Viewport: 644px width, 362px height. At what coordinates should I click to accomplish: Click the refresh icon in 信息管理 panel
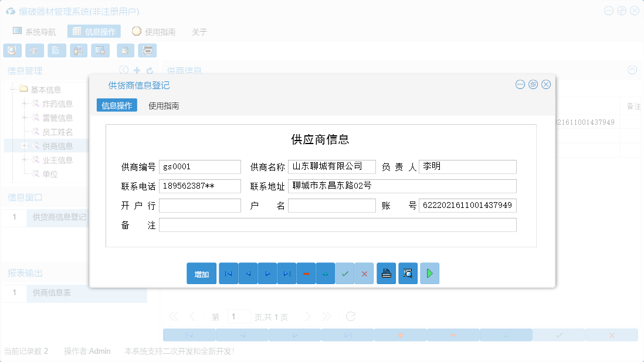click(151, 70)
